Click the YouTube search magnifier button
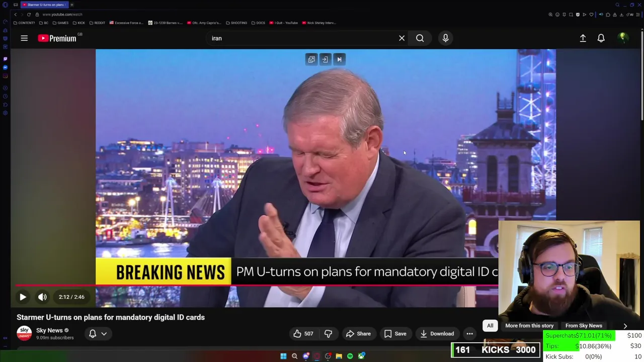This screenshot has height=362, width=644. coord(420,38)
